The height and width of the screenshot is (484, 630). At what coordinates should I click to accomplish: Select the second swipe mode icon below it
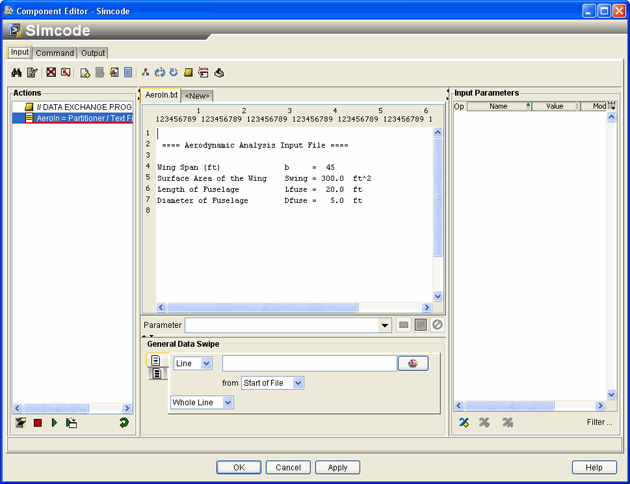(156, 374)
